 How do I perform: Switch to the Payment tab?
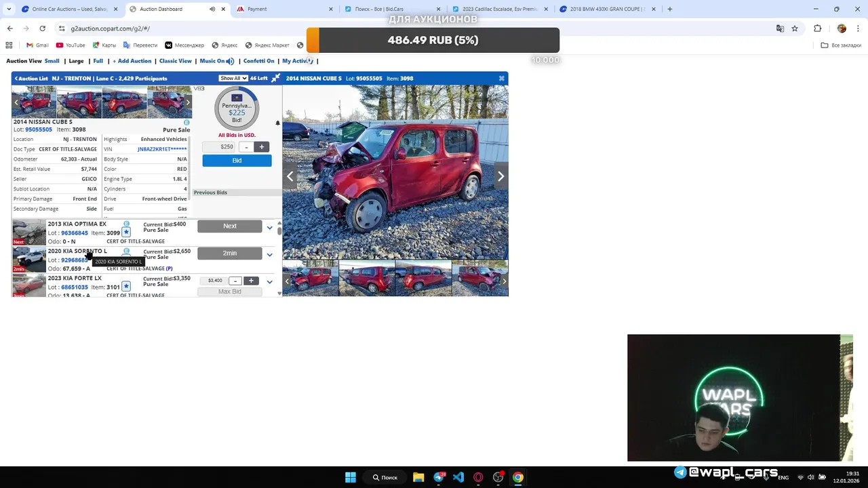[x=285, y=9]
